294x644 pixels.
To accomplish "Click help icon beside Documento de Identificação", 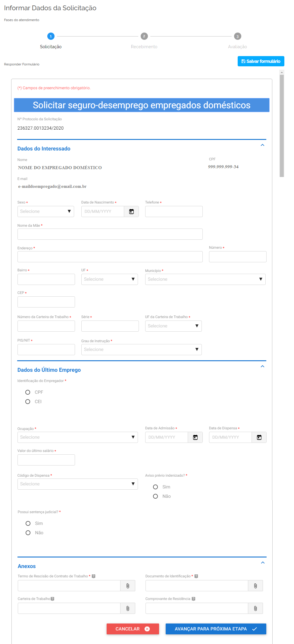I will (196, 576).
